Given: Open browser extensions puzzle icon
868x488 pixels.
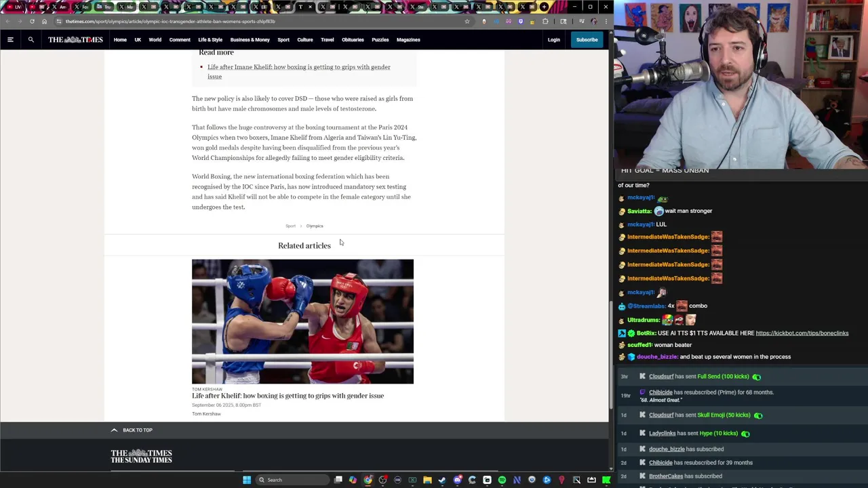Looking at the screenshot, I should coord(545,21).
